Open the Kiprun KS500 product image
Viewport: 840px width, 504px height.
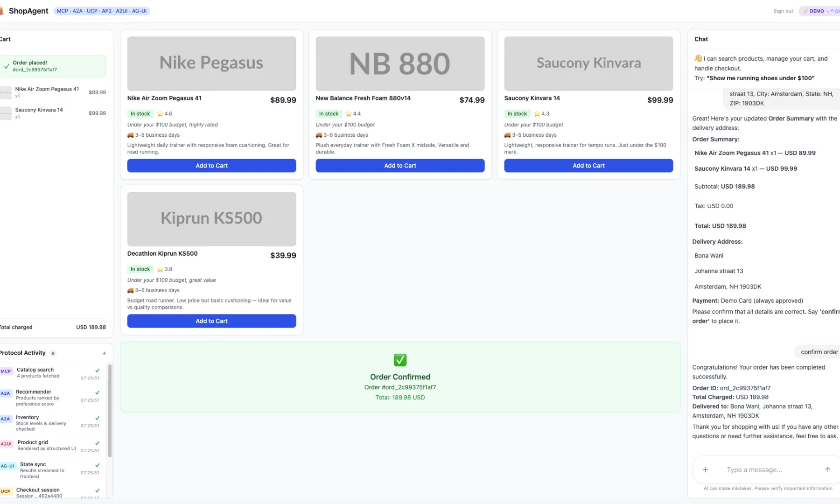[211, 219]
